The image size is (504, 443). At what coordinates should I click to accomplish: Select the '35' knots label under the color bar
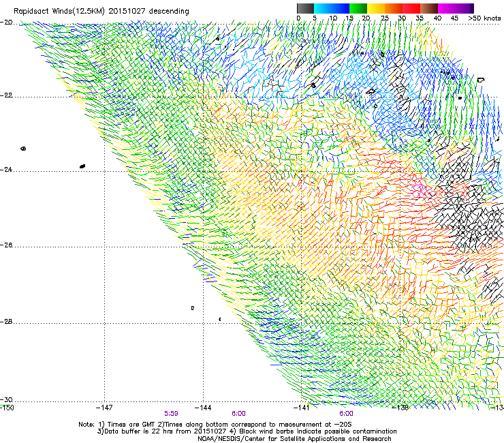pyautogui.click(x=420, y=18)
